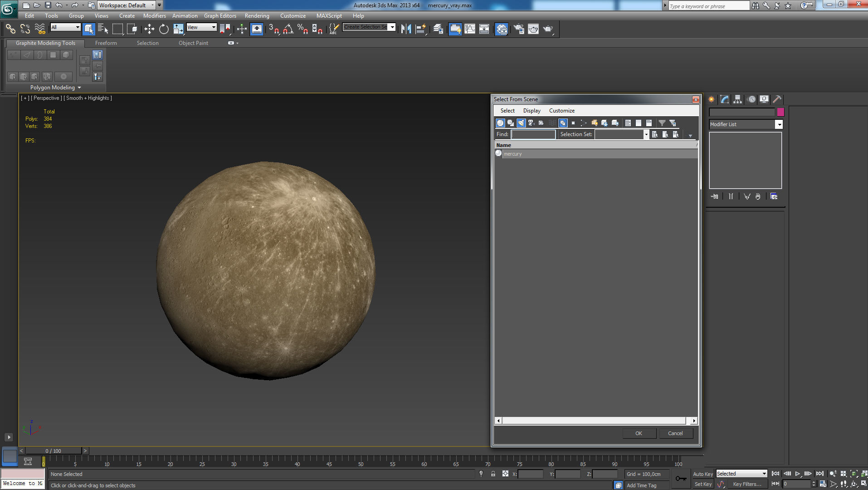
Task: Toggle Display Geometry filter in dialog
Action: coord(500,123)
